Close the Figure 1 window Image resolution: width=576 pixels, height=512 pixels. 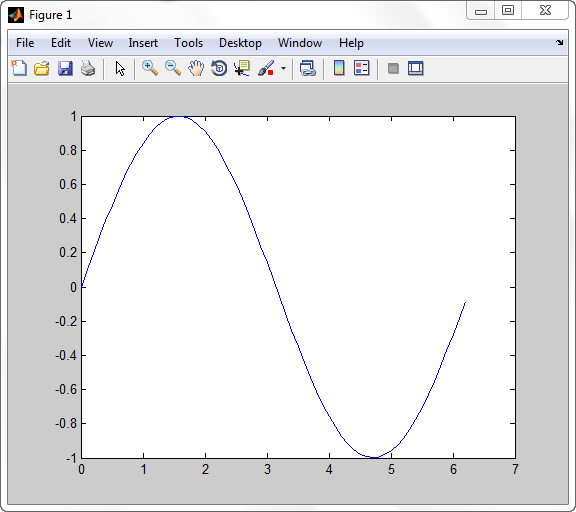click(545, 10)
